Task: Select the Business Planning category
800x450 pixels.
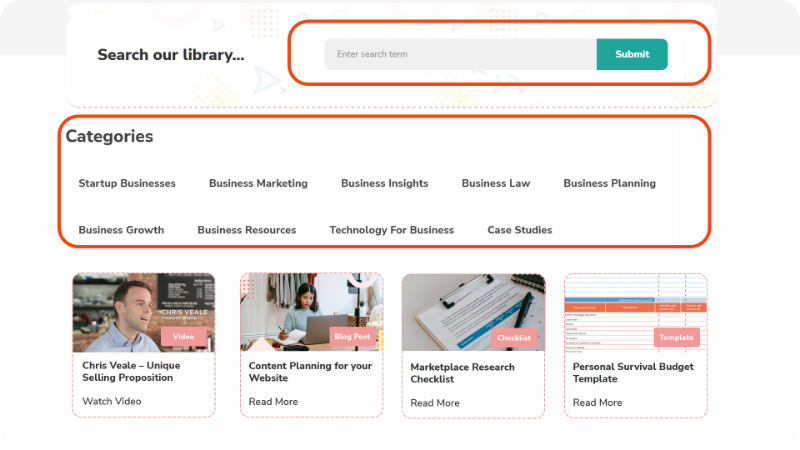Action: pos(609,183)
